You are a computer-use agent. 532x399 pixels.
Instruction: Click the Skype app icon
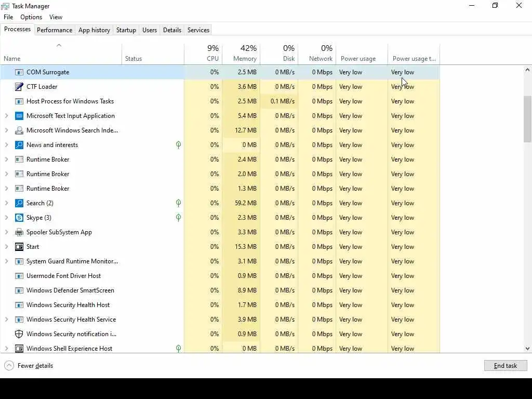(x=19, y=218)
